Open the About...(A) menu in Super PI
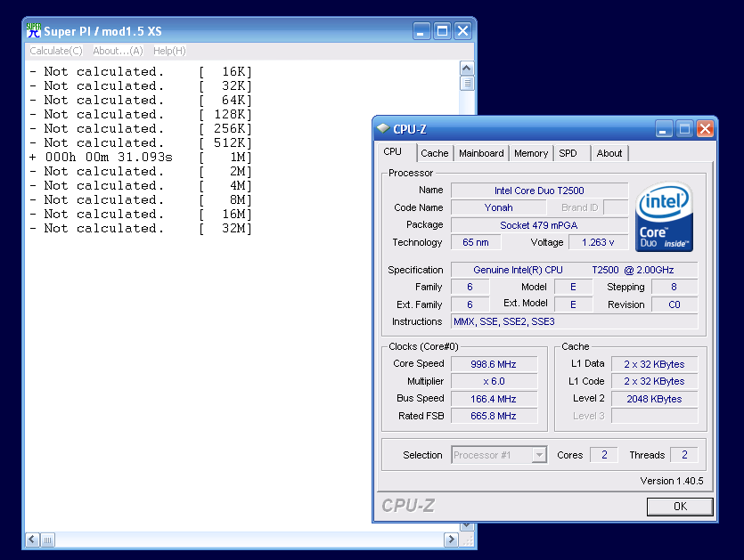The width and height of the screenshot is (744, 560). click(x=118, y=51)
